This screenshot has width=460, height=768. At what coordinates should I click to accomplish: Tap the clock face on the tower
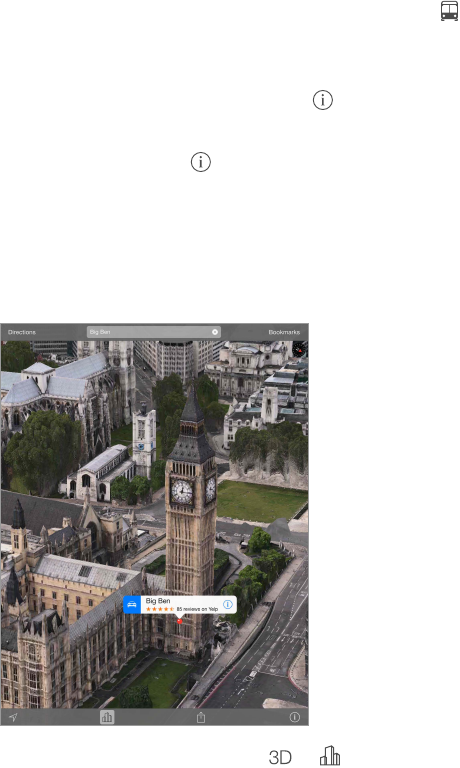point(182,490)
